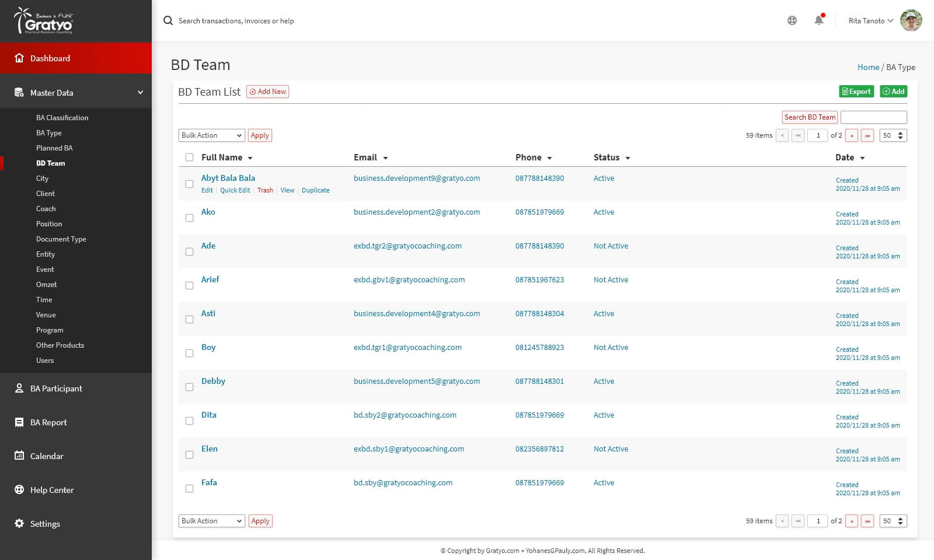Viewport: 934px width, 560px height.
Task: Toggle the select-all checkbox in header
Action: coord(189,157)
